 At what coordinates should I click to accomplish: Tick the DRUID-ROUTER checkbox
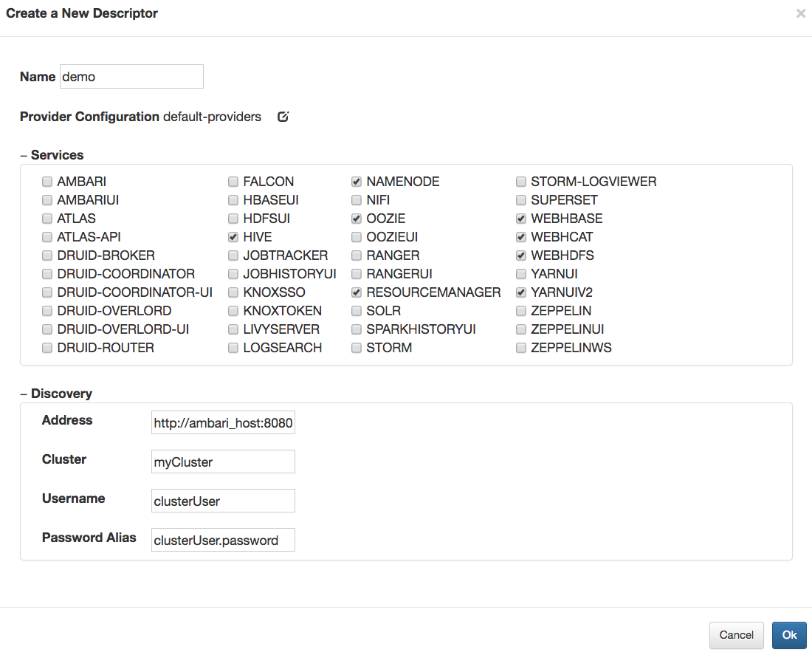coord(47,348)
